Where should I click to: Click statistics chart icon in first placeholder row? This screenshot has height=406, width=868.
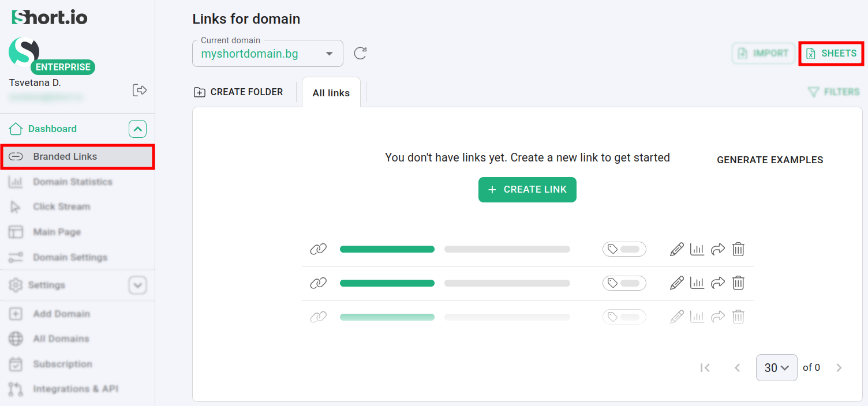point(697,249)
